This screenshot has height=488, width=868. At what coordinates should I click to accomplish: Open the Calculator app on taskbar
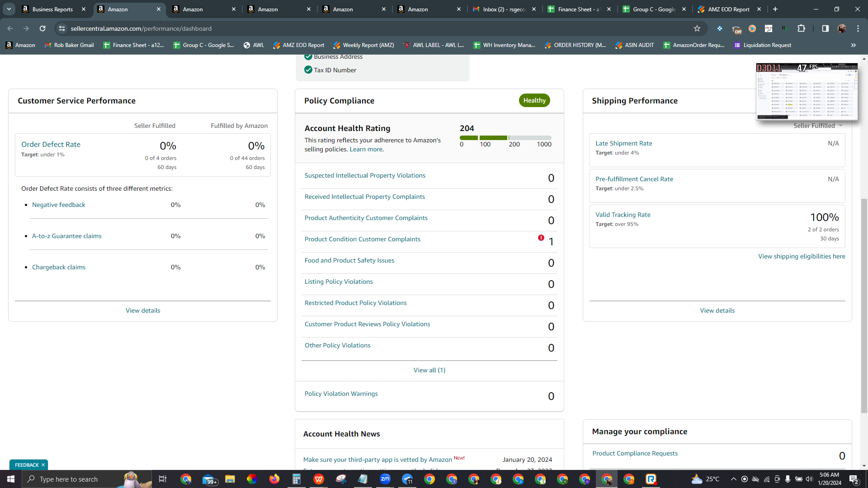pos(297,479)
